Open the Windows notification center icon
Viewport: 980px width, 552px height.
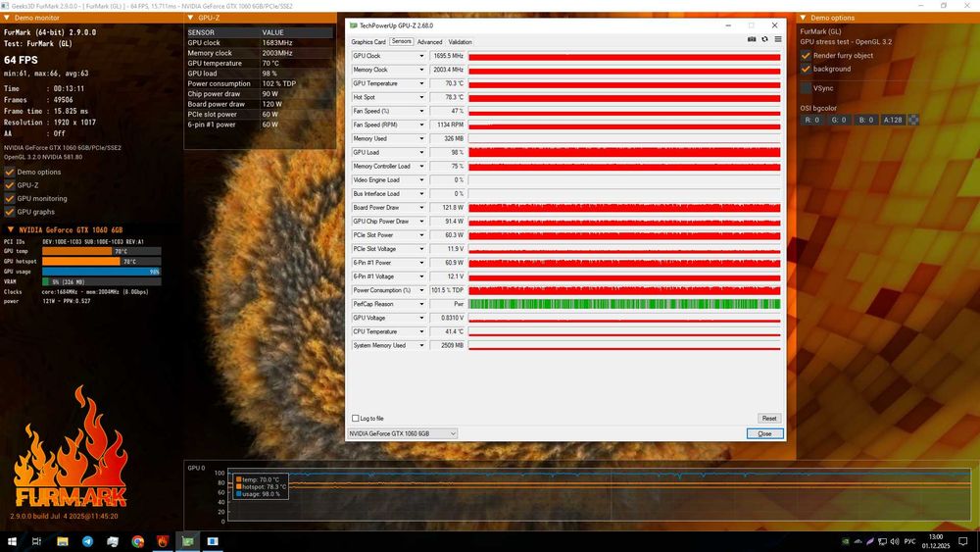tap(963, 541)
